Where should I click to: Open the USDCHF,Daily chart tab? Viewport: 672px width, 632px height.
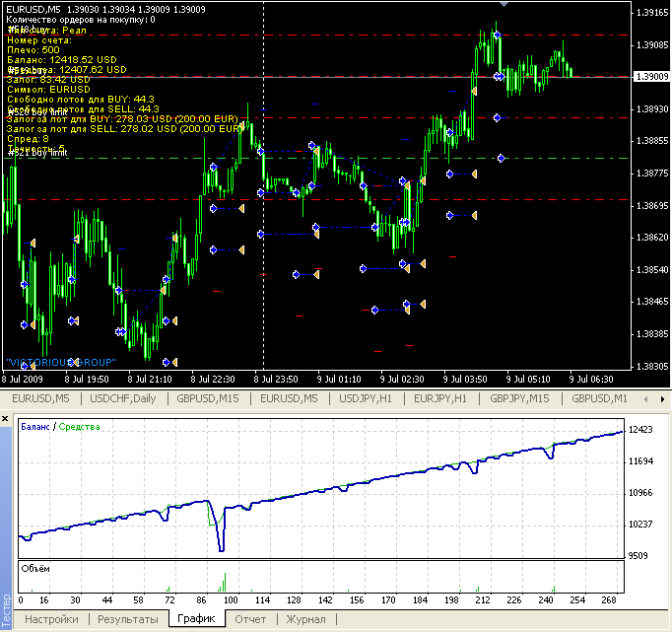pyautogui.click(x=122, y=398)
